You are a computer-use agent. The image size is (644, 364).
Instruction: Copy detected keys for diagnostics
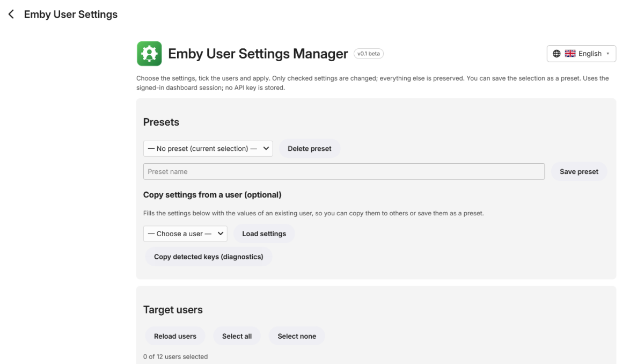point(209,257)
